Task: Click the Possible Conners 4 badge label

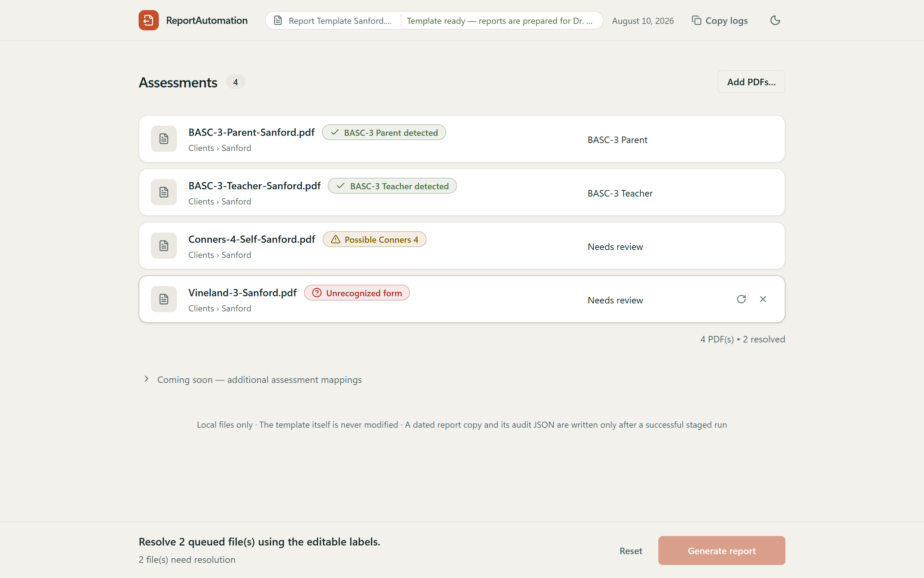Action: (382, 240)
